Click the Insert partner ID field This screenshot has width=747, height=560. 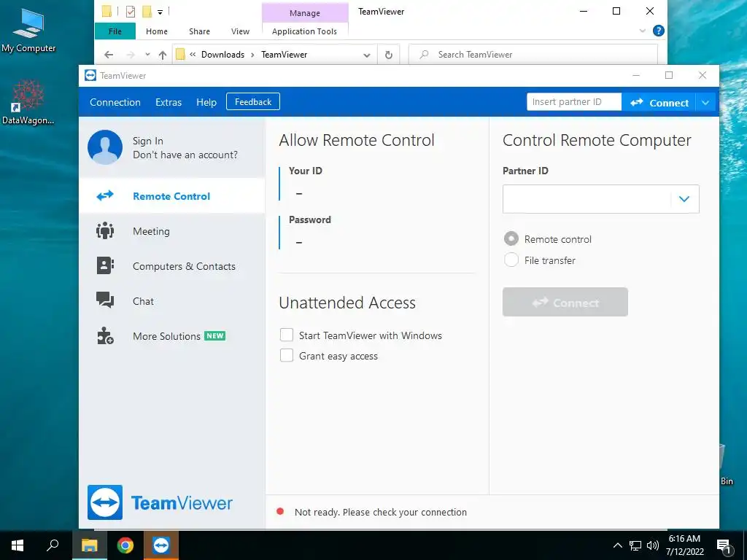(574, 102)
